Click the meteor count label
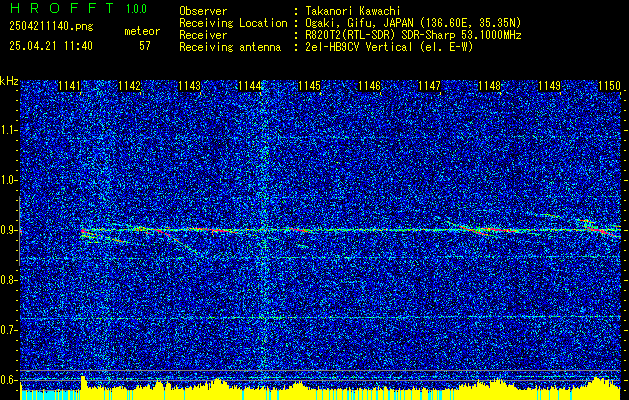Viewport: 629px width, 400px height. (142, 31)
